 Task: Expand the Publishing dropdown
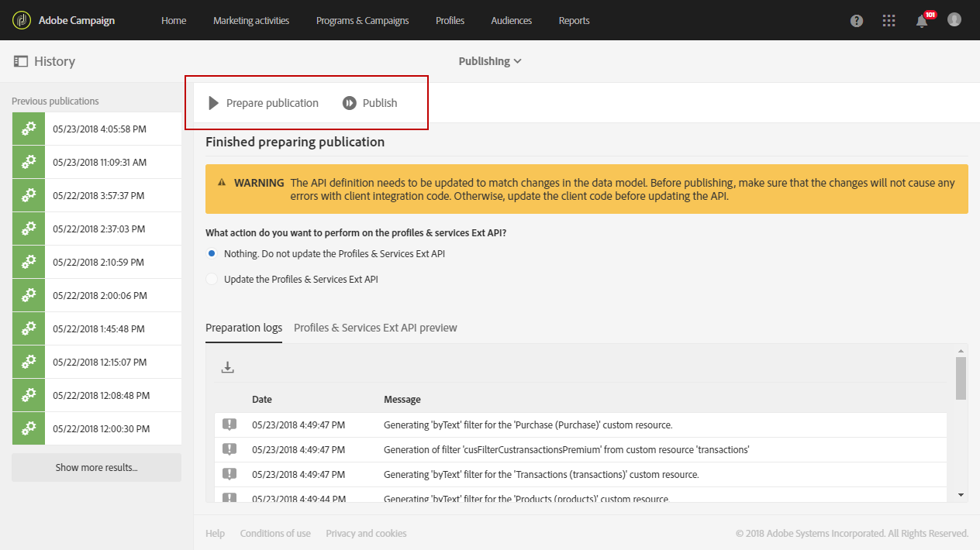point(490,61)
